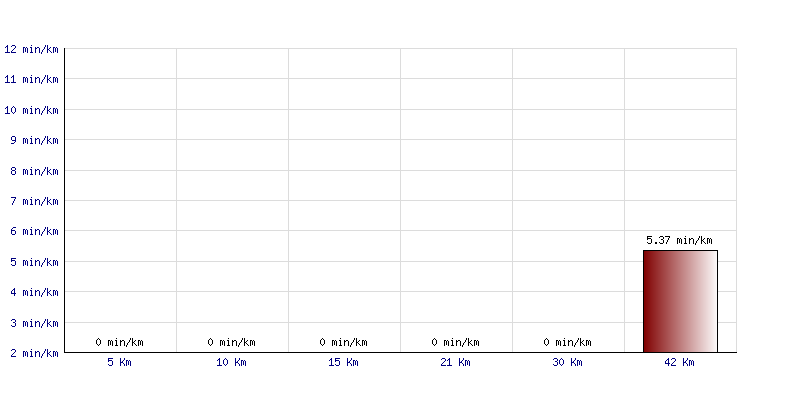Click the 3 min/km y-axis label
The height and width of the screenshot is (400, 800).
(x=34, y=323)
